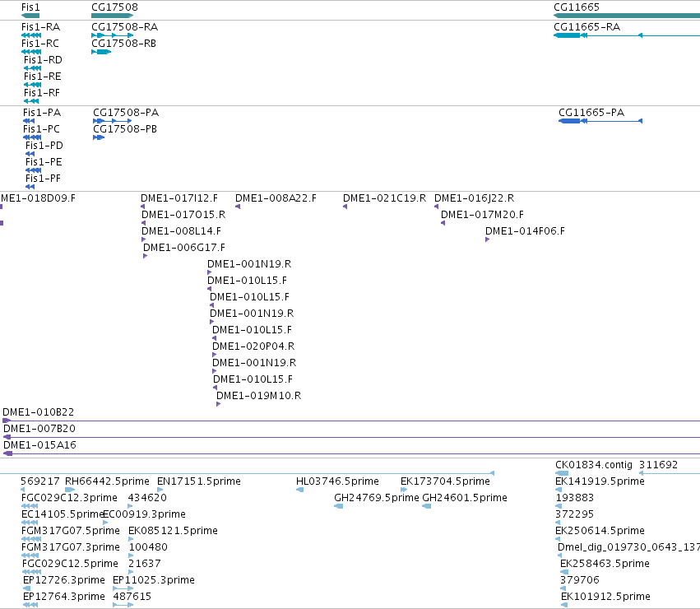
Task: Click BAC end DME1-017I12.F
Action: (x=143, y=207)
